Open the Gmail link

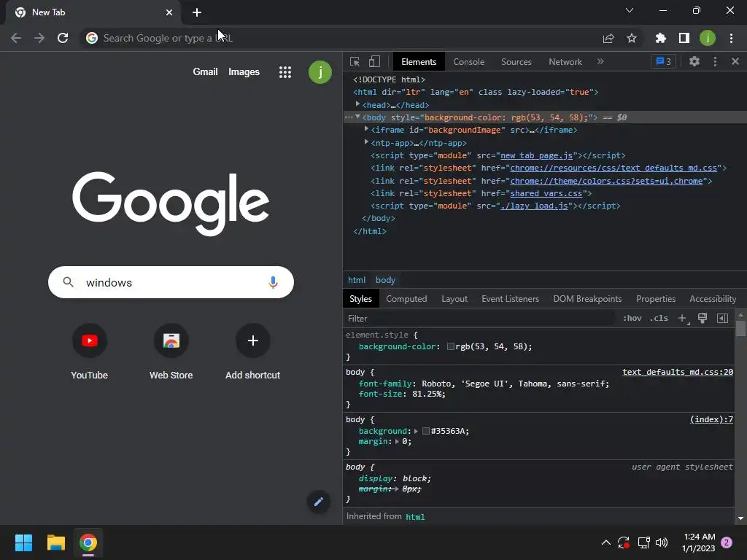click(205, 72)
